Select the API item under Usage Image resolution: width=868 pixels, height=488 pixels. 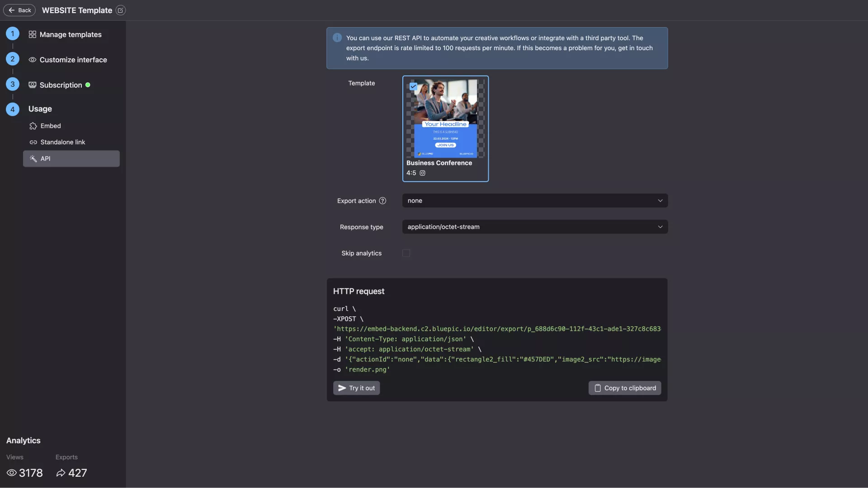point(71,159)
